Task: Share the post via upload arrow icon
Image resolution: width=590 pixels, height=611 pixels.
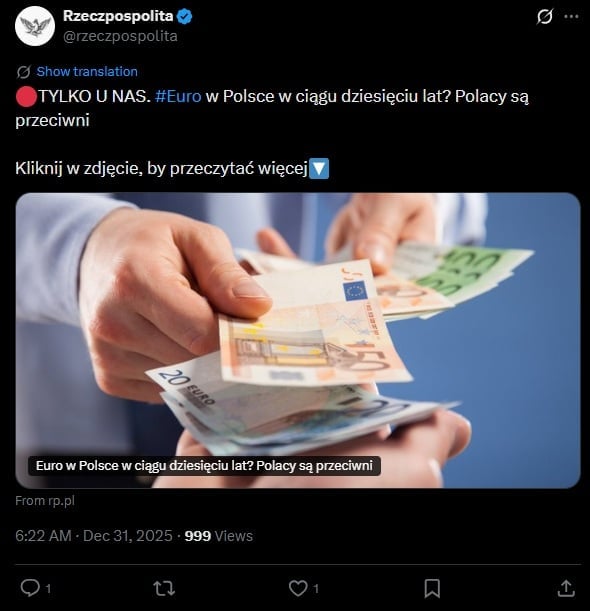Action: click(566, 588)
